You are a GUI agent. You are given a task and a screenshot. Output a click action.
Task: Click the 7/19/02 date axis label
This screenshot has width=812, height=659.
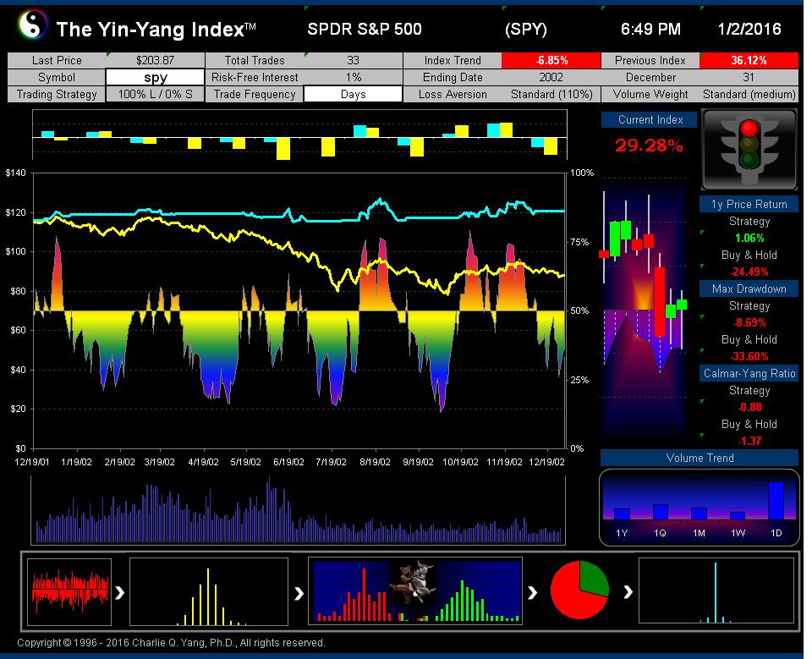(331, 462)
